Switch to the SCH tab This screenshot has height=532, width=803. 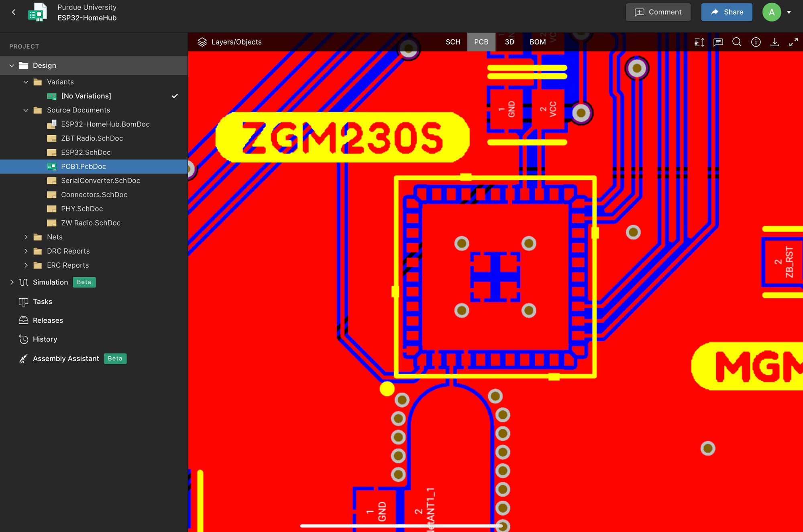(x=453, y=42)
